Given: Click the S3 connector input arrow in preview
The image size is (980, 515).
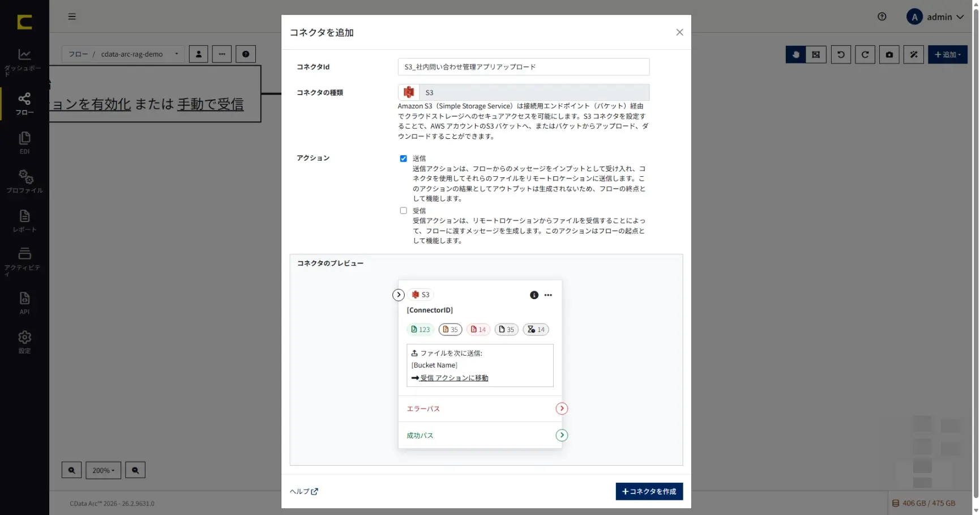Looking at the screenshot, I should click(399, 295).
